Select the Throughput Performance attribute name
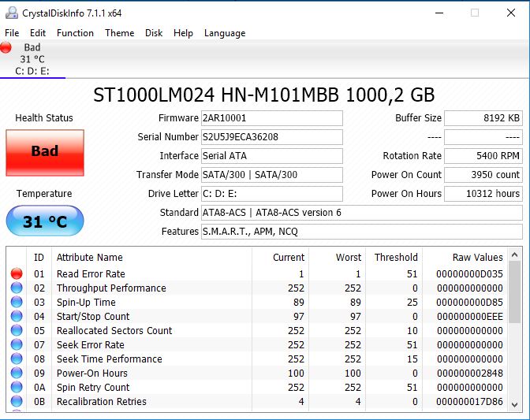 (111, 288)
